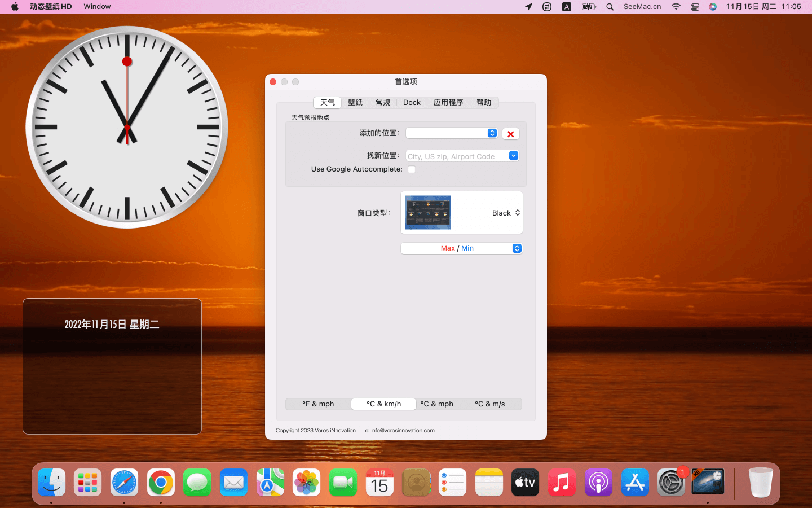Enable the Use Google Autocomplete checkbox
This screenshot has height=508, width=812.
412,169
